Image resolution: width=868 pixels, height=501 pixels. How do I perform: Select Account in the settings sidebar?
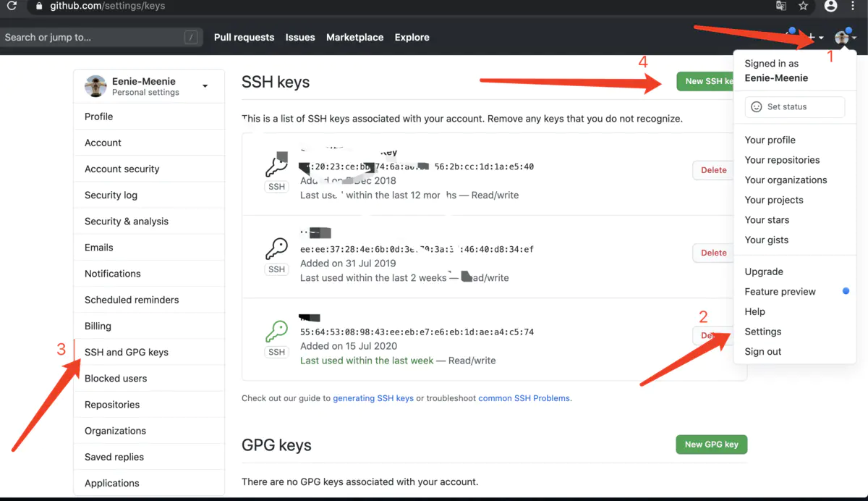[149, 143]
